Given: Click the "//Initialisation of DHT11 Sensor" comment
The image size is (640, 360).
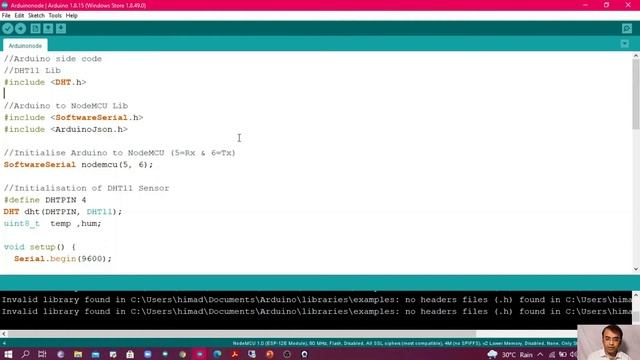Looking at the screenshot, I should pos(86,188).
